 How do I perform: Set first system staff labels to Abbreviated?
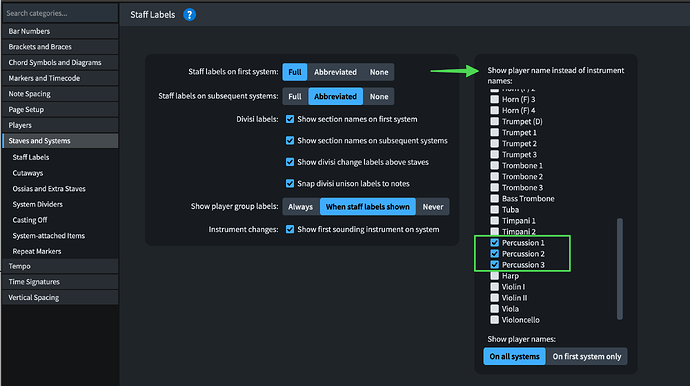click(x=335, y=72)
